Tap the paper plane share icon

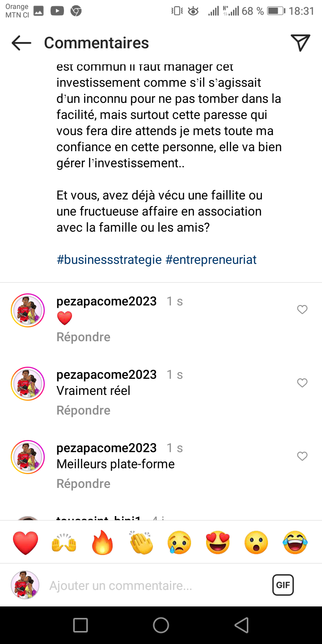[x=301, y=42]
